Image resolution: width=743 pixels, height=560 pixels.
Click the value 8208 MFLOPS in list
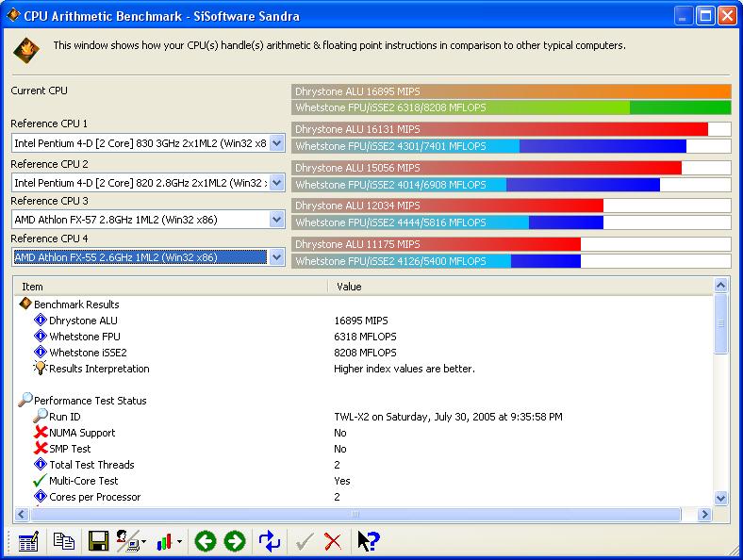365,353
